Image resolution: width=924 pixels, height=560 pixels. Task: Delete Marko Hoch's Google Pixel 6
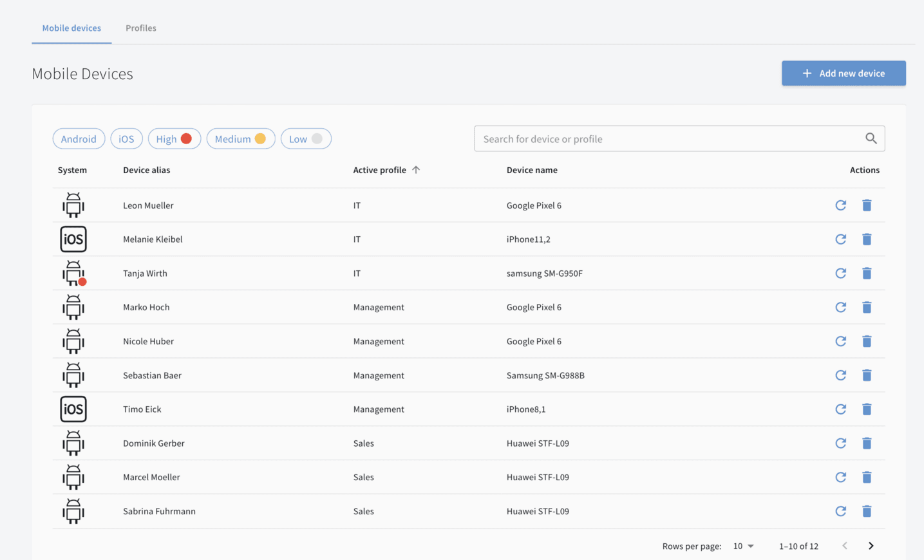867,308
